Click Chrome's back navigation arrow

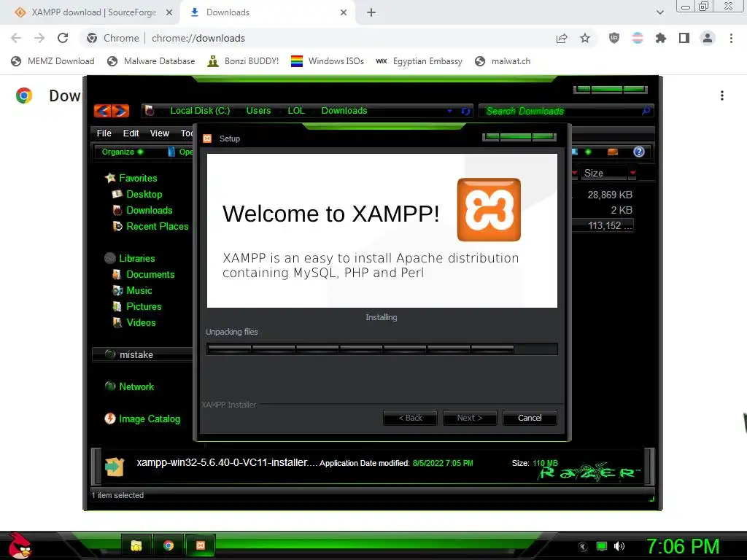(x=16, y=38)
